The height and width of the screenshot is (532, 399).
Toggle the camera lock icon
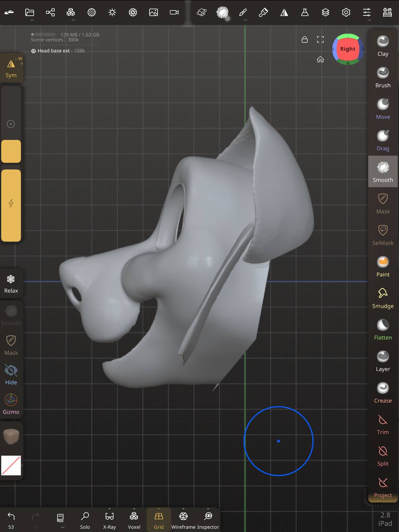pyautogui.click(x=305, y=39)
